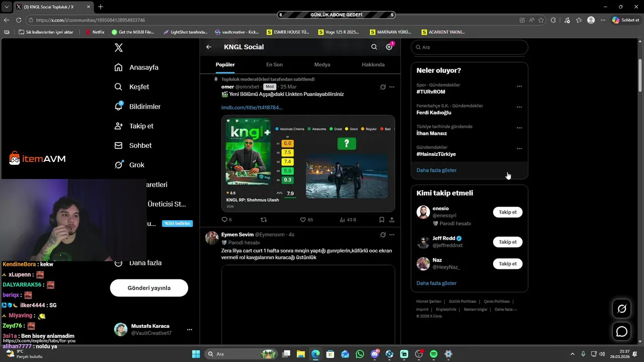Viewport: 644px width, 362px height.
Task: Open Grok from the sidebar
Action: (x=129, y=165)
